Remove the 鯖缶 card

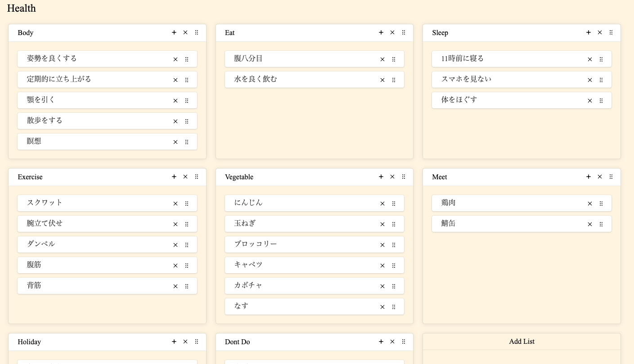click(x=590, y=224)
